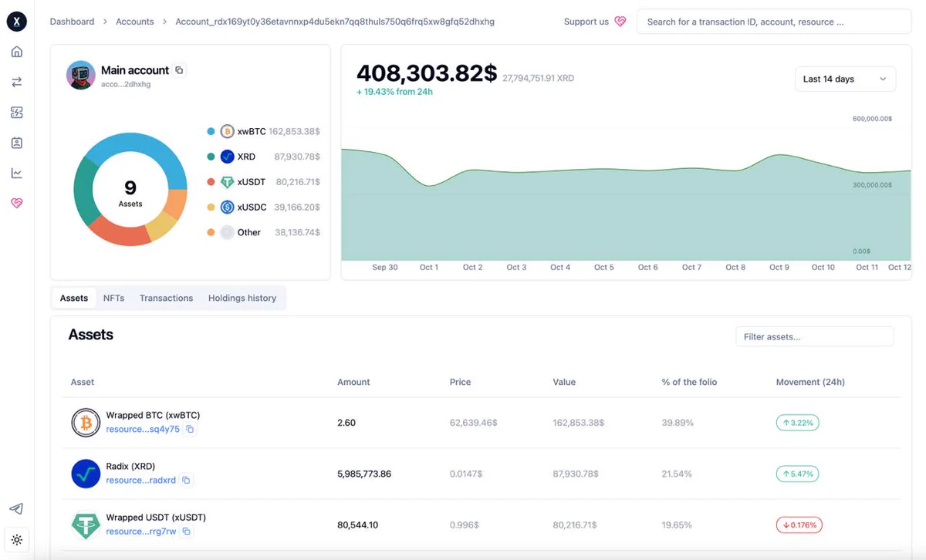Image resolution: width=926 pixels, height=560 pixels.
Task: Click the Main account avatar image
Action: (x=81, y=75)
